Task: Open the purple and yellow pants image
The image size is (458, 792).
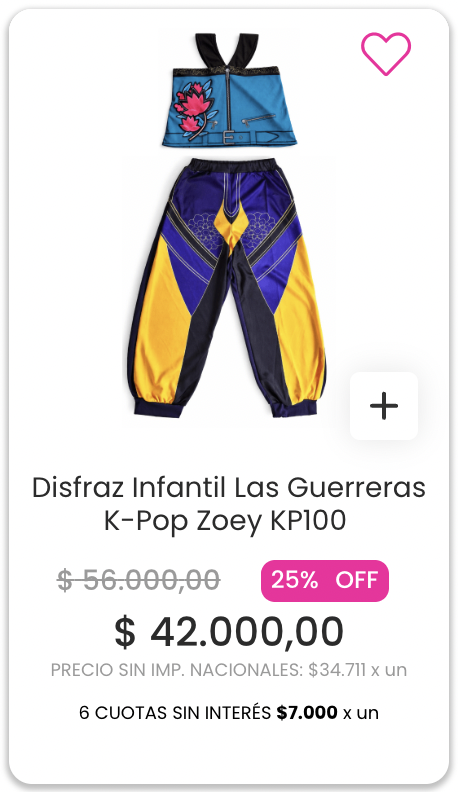Action: pyautogui.click(x=227, y=288)
